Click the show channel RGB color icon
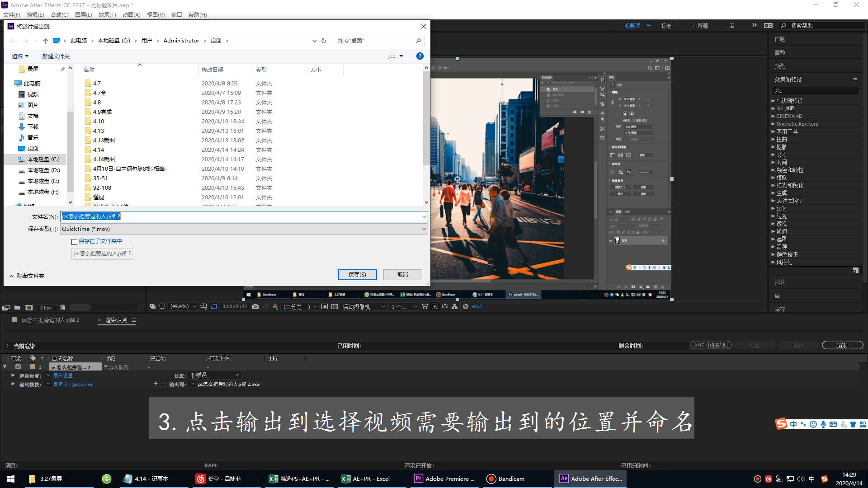This screenshot has width=868, height=488. pos(275,306)
